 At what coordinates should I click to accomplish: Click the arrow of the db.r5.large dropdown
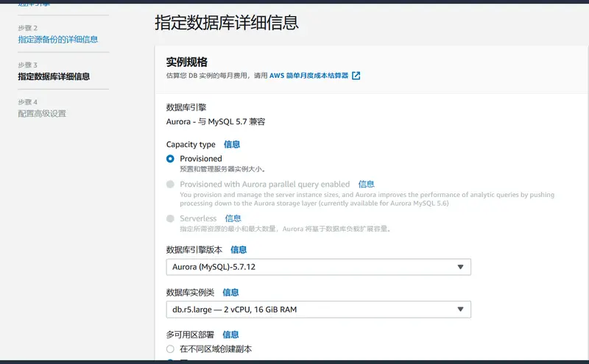point(460,309)
